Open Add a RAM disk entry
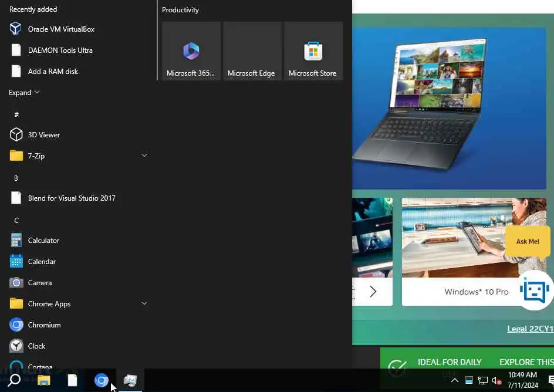 tap(79, 72)
